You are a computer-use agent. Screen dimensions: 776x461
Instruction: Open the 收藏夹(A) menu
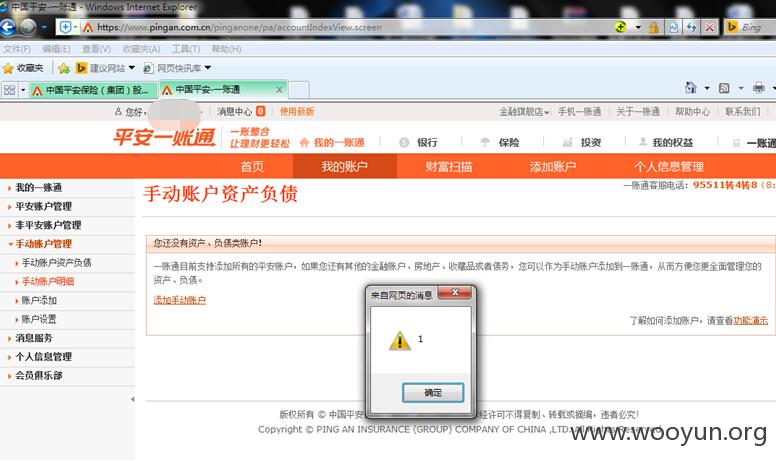141,49
